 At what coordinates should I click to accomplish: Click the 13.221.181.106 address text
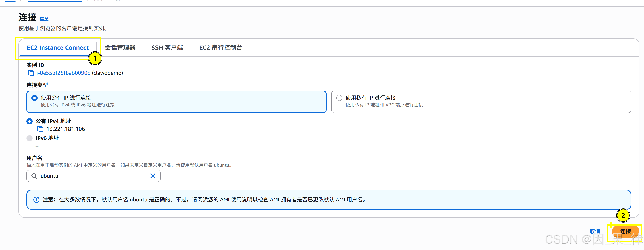66,129
